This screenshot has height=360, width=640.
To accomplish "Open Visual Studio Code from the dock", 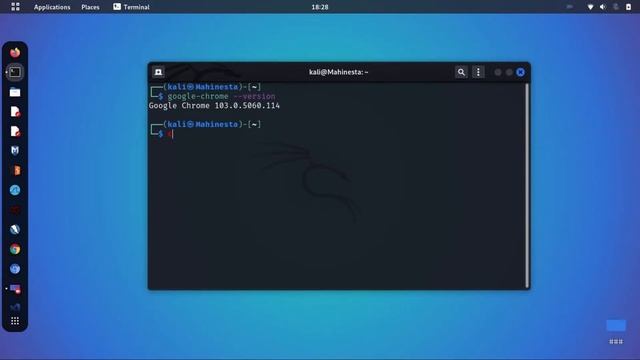I will pos(15,307).
